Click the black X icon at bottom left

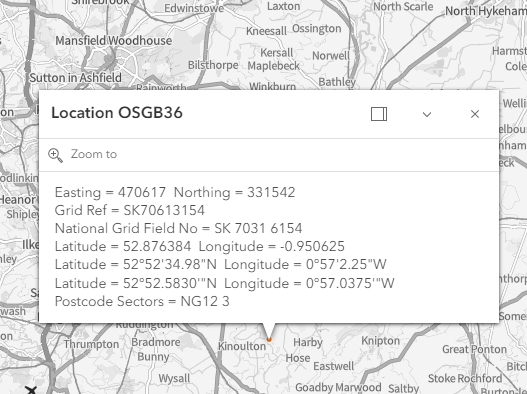31,390
